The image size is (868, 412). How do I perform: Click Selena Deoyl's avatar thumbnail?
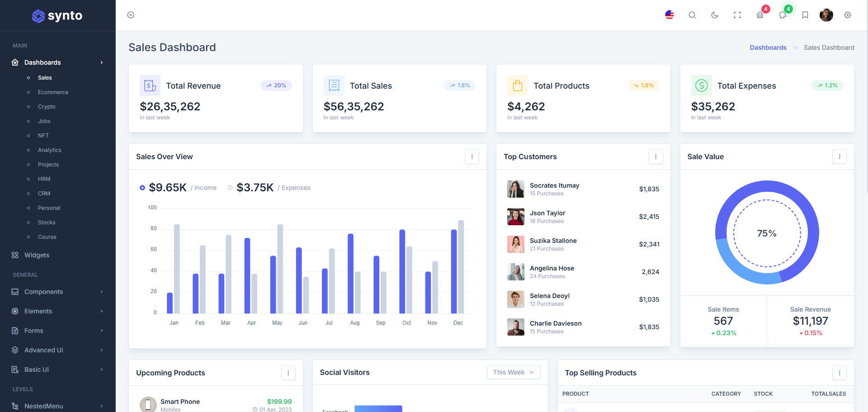click(516, 299)
